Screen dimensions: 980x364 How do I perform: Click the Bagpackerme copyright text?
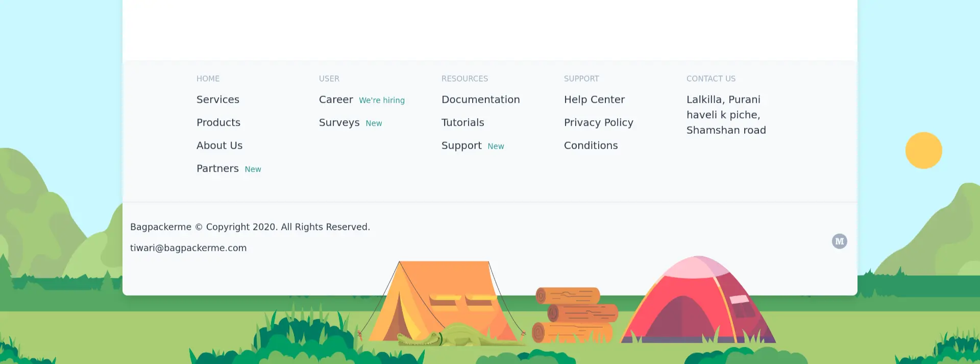coord(250,227)
